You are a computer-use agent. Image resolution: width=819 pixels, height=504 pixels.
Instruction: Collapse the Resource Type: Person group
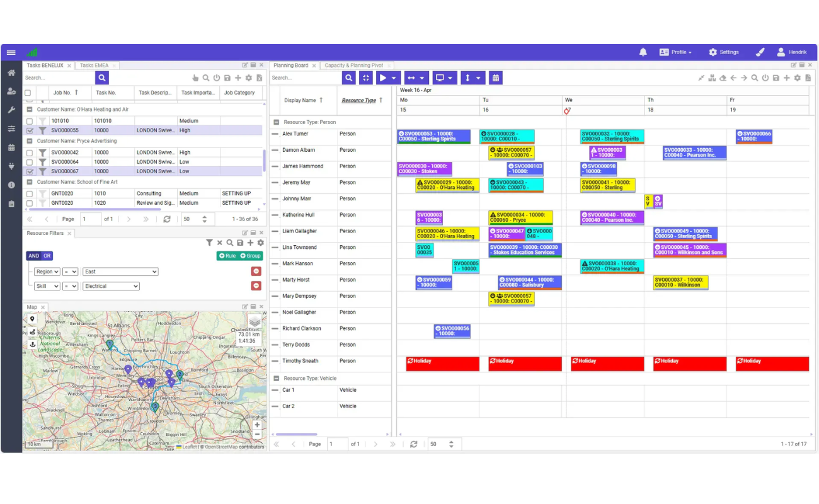(276, 122)
